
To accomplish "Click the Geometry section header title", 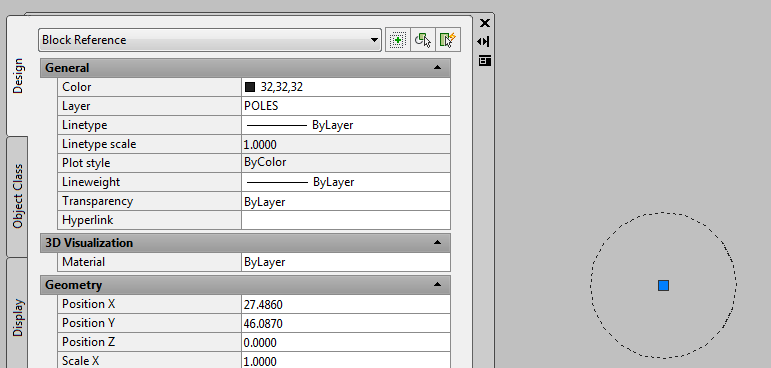I will pyautogui.click(x=73, y=285).
